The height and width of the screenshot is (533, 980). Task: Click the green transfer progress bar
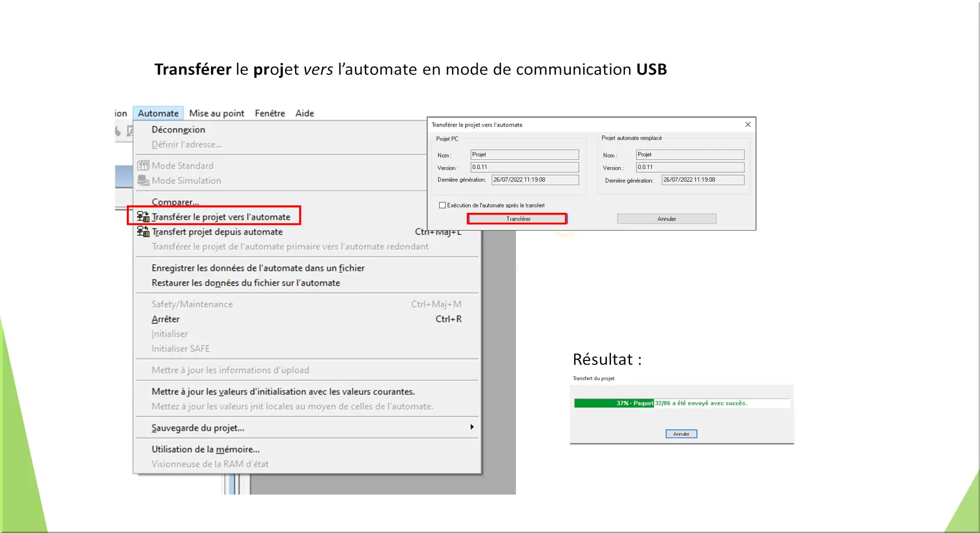coord(613,403)
